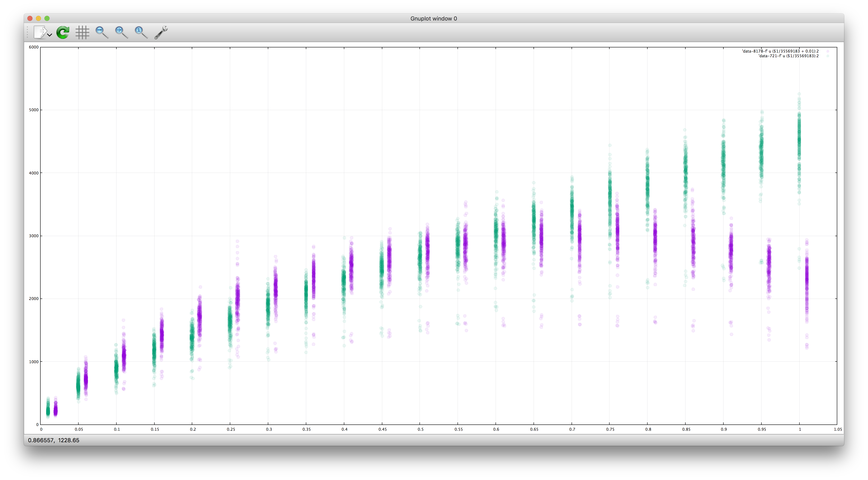This screenshot has width=868, height=480.
Task: Click the yellow minimize window button
Action: tap(38, 19)
